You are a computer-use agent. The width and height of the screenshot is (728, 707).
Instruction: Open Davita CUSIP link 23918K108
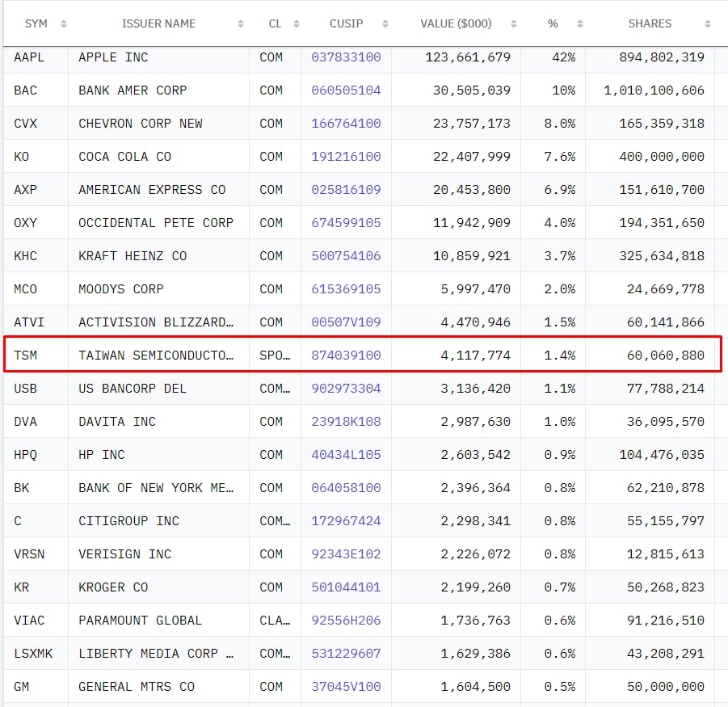coord(346,422)
